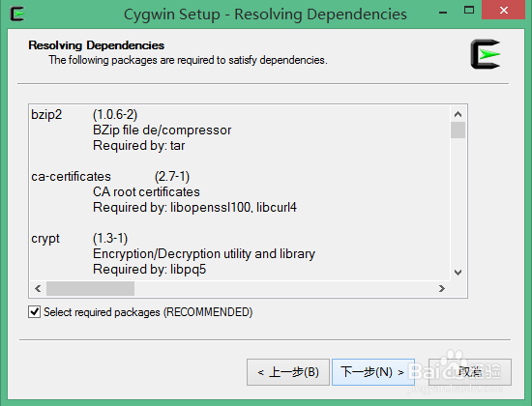The width and height of the screenshot is (532, 406).
Task: Click the Cygwin icon in title bar
Action: pos(17,14)
